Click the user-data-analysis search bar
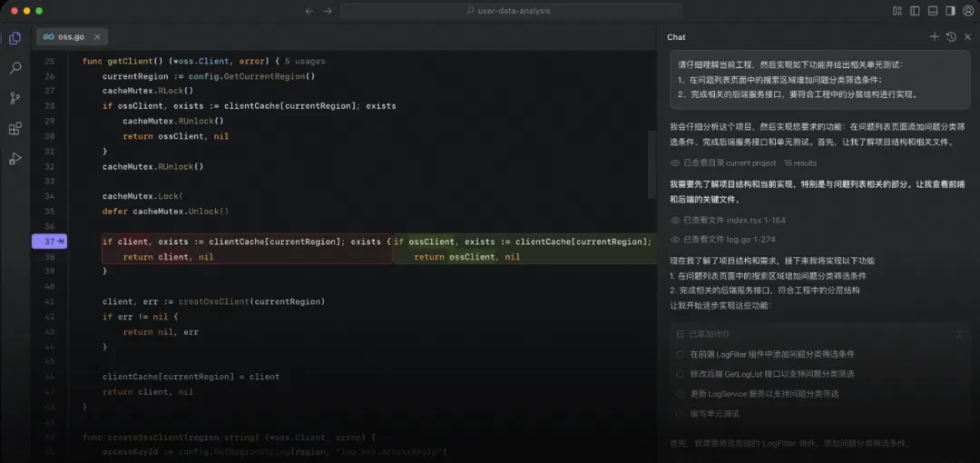This screenshot has width=980, height=463. tap(510, 11)
